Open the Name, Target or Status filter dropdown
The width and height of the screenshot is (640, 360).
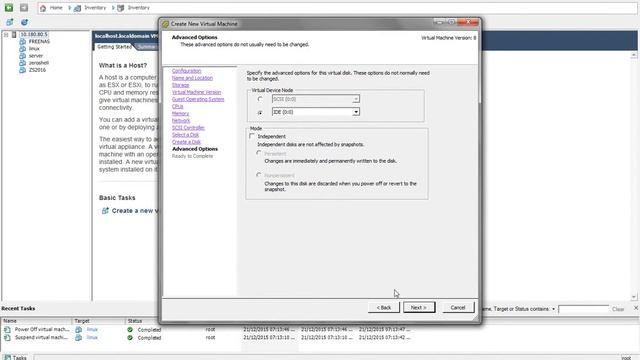[553, 309]
